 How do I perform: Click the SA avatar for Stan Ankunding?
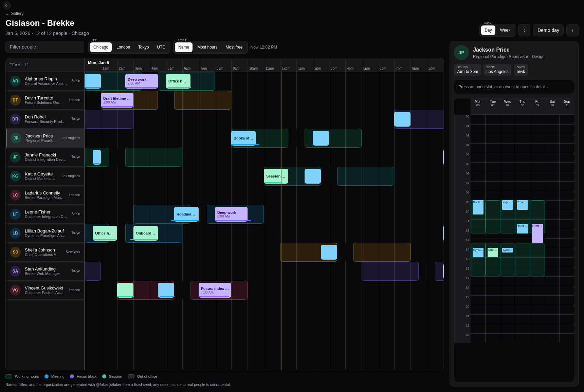15,271
